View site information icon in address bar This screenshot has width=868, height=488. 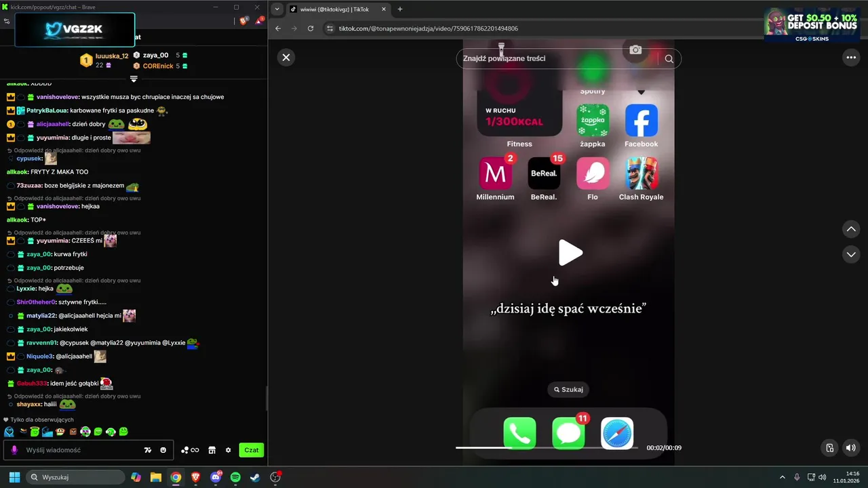pos(330,28)
